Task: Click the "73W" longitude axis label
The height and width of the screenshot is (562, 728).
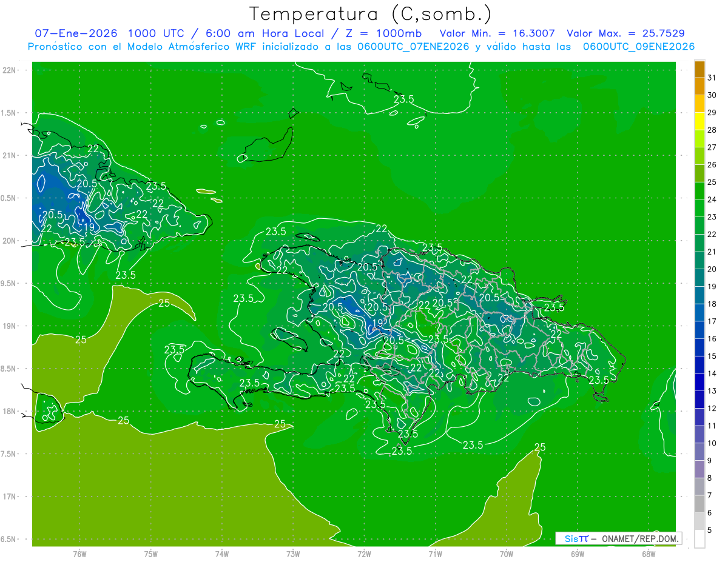Action: click(293, 554)
